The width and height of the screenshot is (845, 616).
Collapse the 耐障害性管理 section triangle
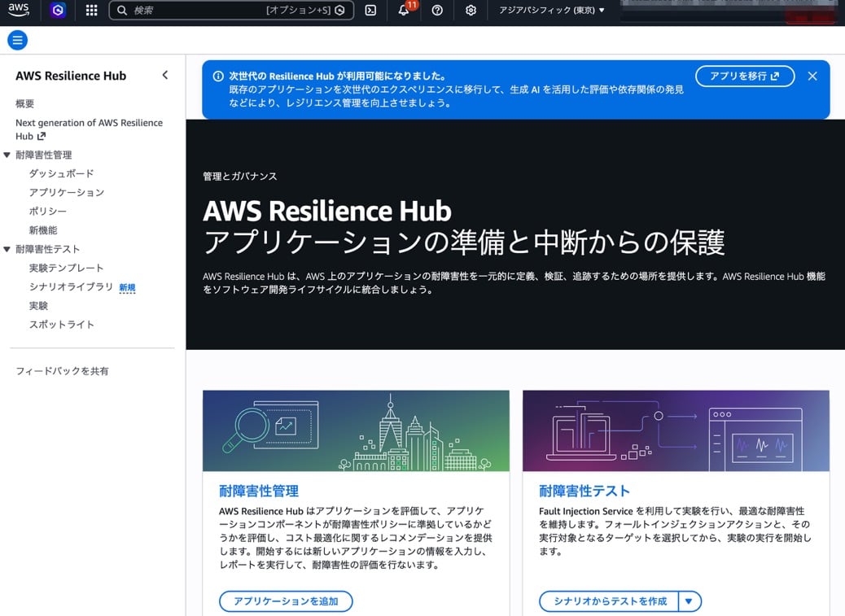(x=7, y=155)
